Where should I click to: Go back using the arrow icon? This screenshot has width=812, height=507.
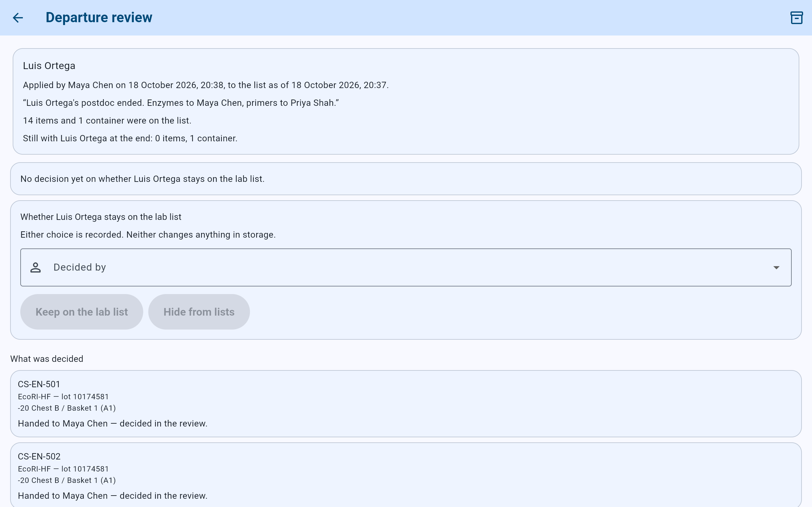point(18,18)
